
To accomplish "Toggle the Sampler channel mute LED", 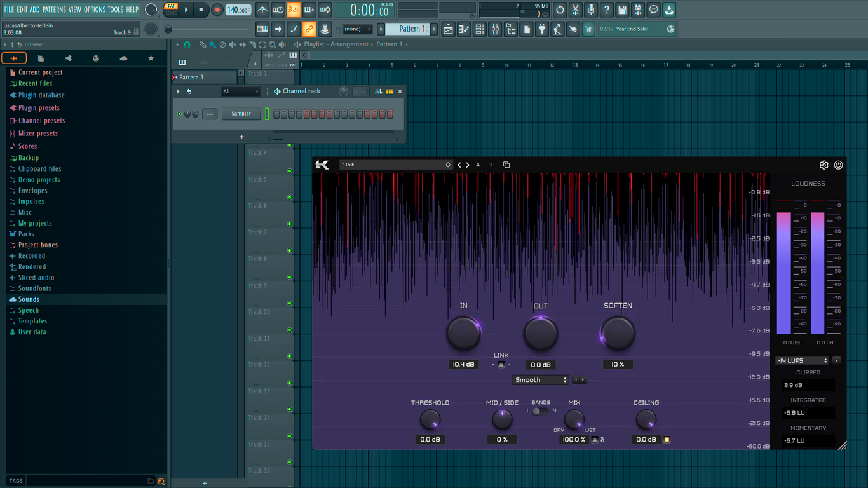I will 179,114.
